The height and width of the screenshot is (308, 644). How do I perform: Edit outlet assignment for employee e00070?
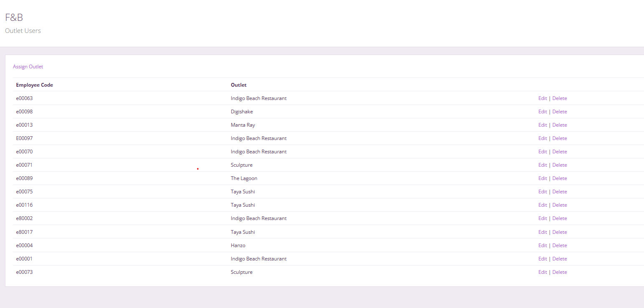point(542,152)
